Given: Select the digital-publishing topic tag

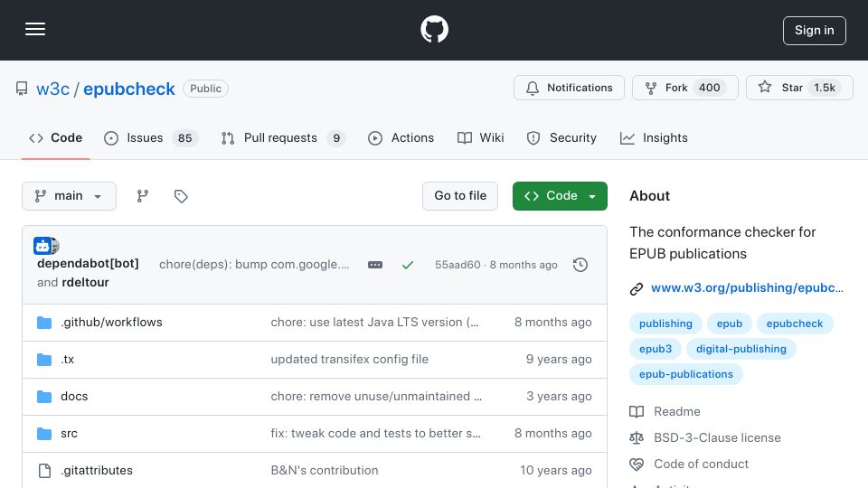Looking at the screenshot, I should coord(741,349).
